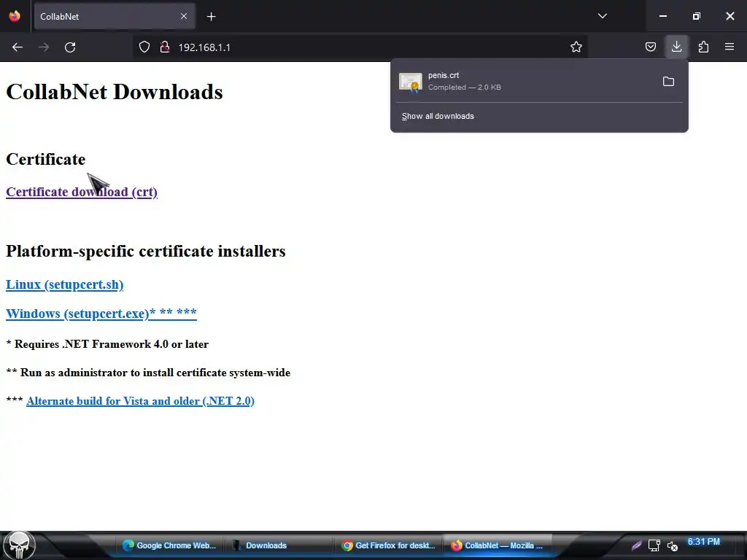Show penis.crt in its containing folder
Screen dimensions: 747x560
click(x=668, y=82)
